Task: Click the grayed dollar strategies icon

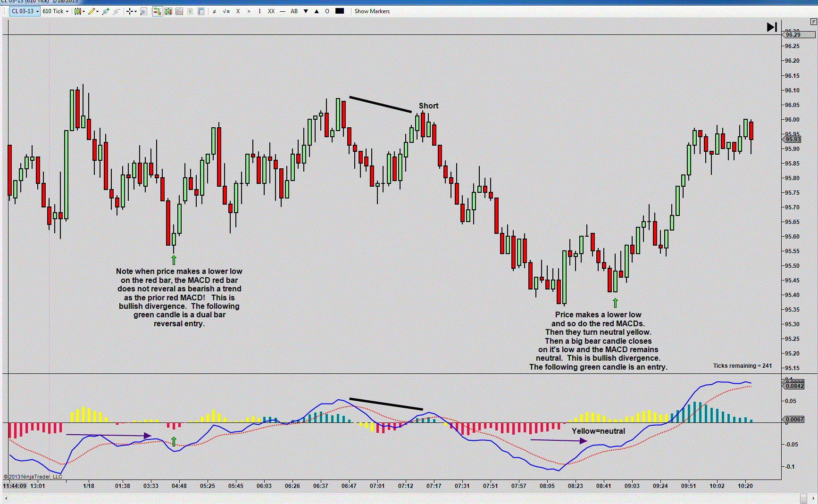Action: [190, 11]
